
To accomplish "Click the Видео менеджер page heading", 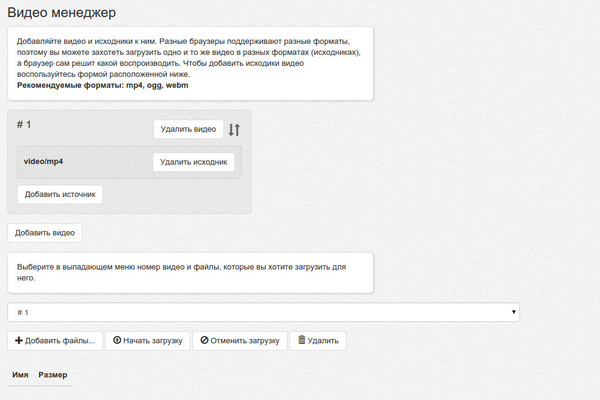I will coord(61,13).
